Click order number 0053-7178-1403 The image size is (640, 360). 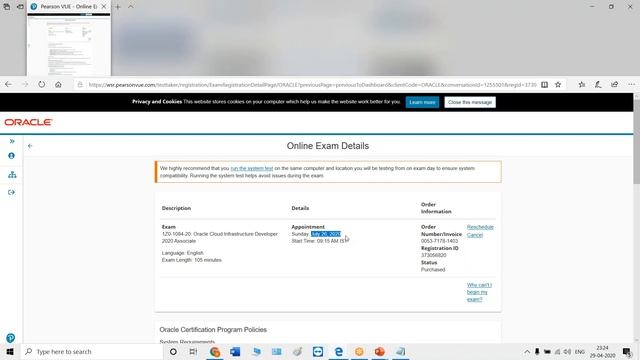[x=439, y=241]
